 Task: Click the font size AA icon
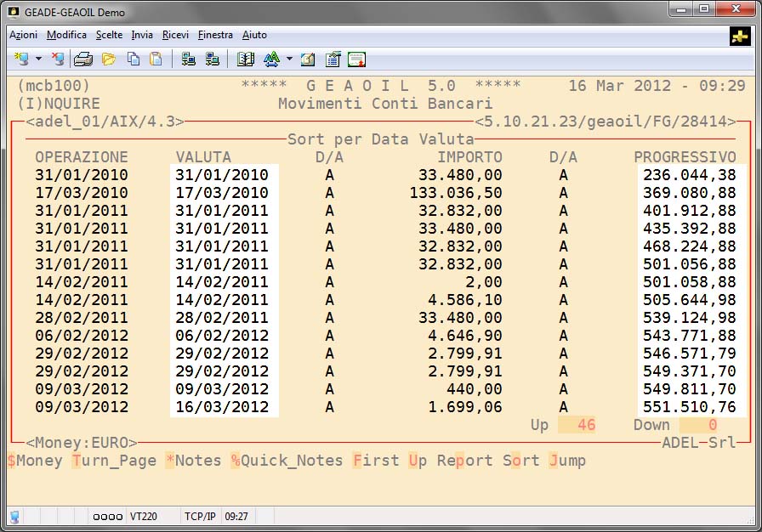click(271, 59)
